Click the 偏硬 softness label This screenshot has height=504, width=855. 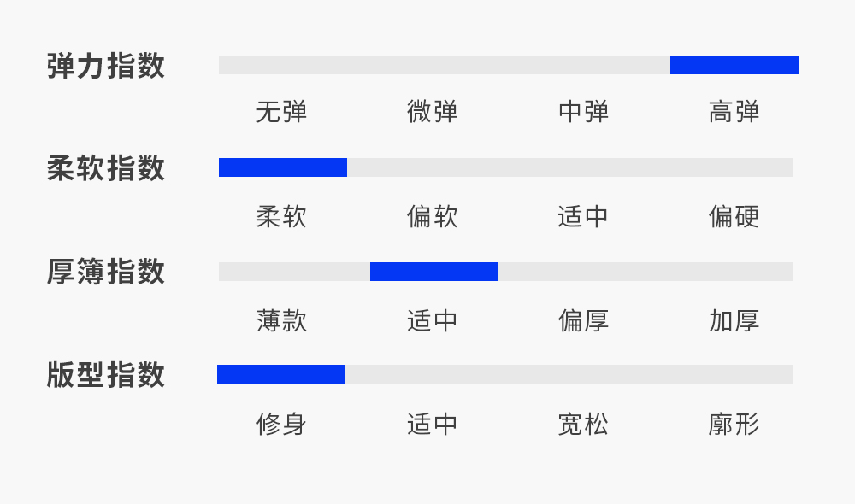click(734, 216)
